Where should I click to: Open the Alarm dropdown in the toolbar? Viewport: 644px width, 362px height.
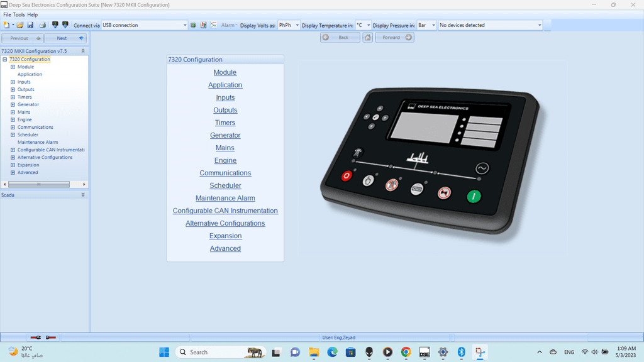coord(229,25)
